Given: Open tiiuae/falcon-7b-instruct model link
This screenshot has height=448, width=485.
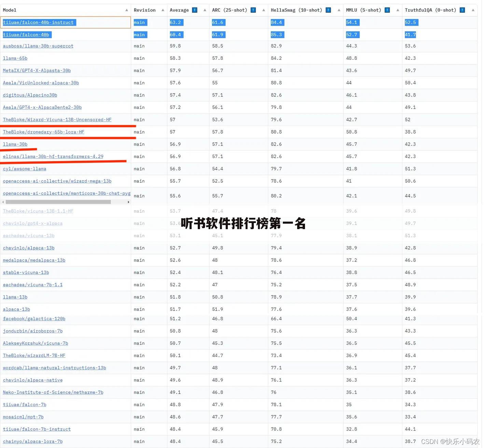Looking at the screenshot, I should point(37,430).
